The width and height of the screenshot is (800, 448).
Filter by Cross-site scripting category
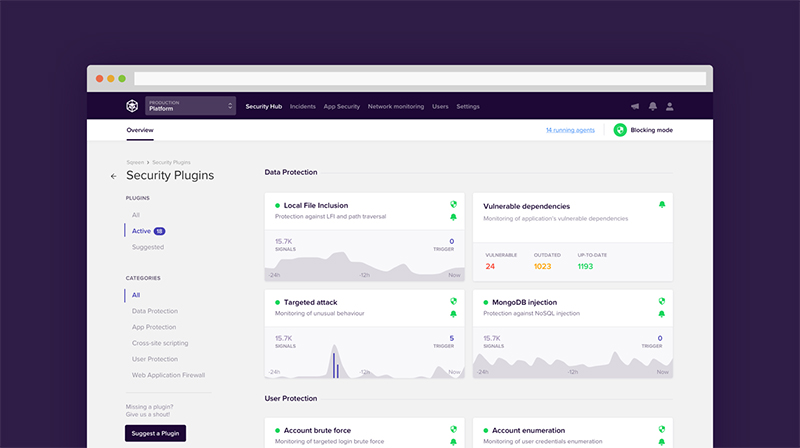[x=160, y=343]
